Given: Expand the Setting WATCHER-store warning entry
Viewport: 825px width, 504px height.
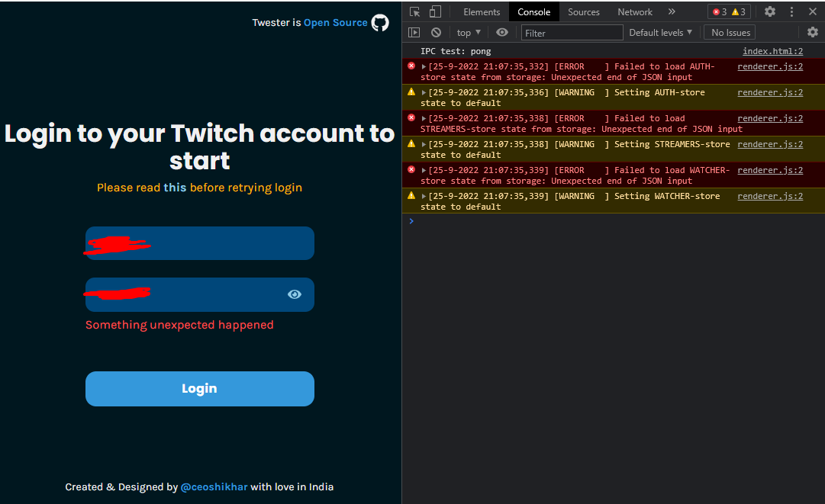Looking at the screenshot, I should point(424,196).
